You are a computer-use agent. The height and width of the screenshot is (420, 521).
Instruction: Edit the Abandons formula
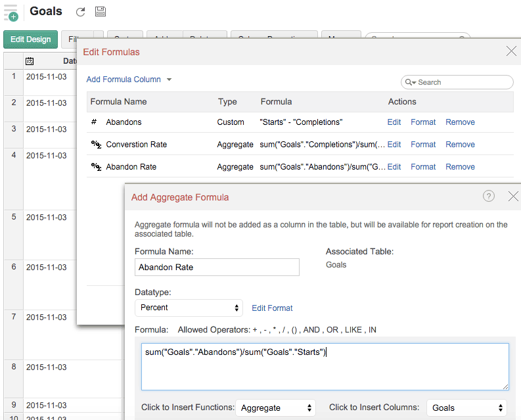(x=394, y=122)
